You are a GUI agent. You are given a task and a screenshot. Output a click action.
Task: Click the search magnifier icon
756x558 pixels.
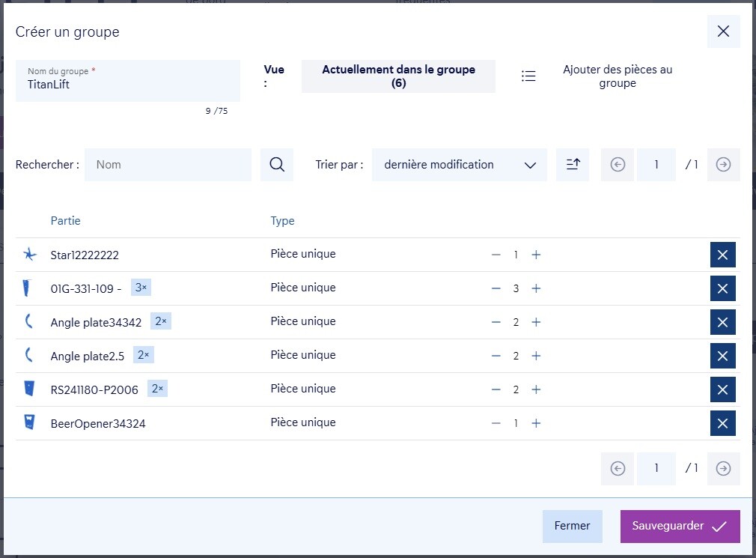coord(276,165)
